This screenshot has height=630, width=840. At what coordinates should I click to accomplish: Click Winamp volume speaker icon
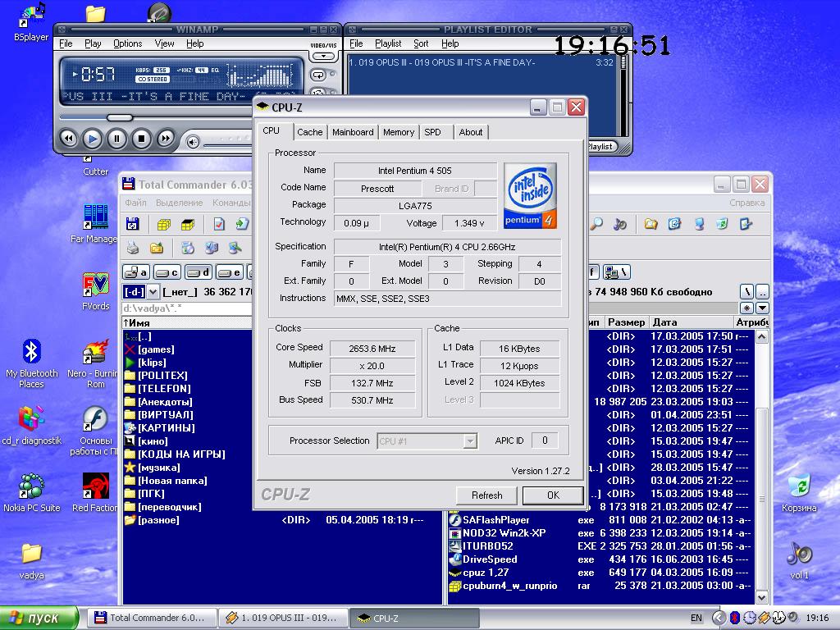click(x=193, y=142)
